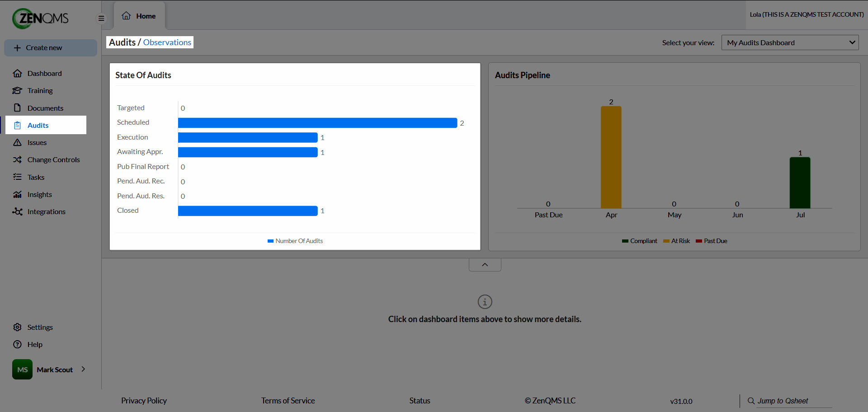
Task: Click the Scheduled audits bar
Action: (317, 123)
